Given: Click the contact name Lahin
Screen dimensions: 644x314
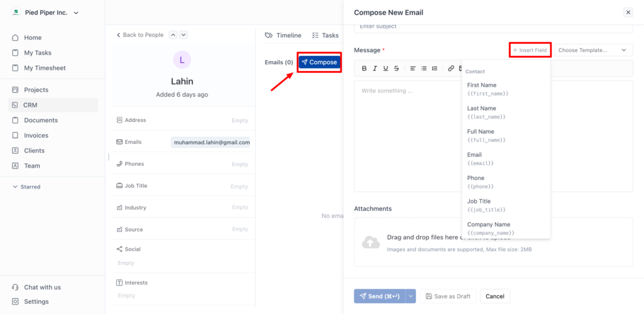Looking at the screenshot, I should [182, 82].
